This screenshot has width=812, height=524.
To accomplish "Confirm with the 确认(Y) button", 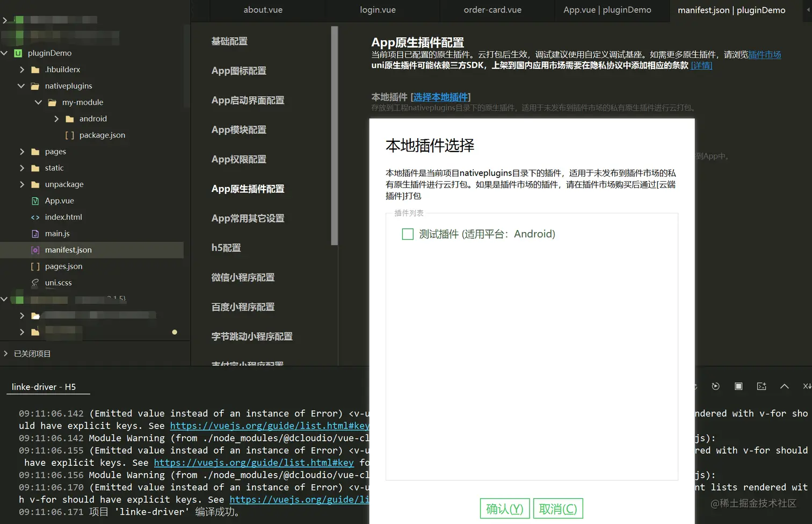I will (505, 509).
